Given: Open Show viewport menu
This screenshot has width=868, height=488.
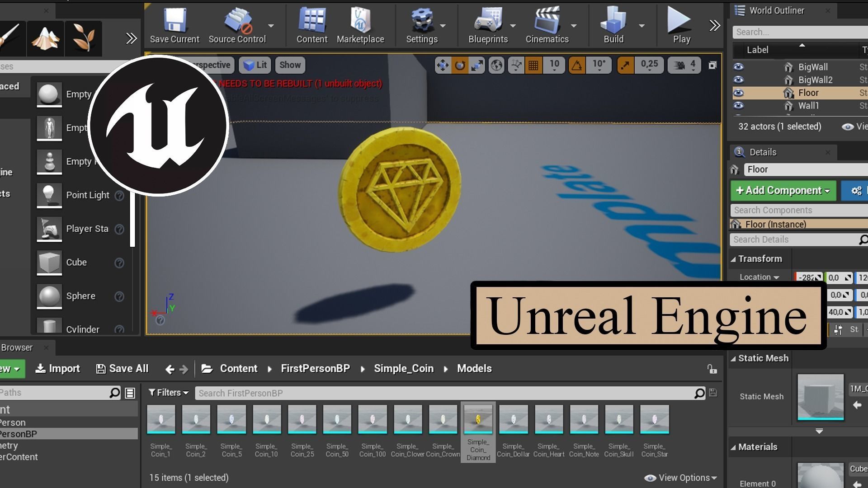Looking at the screenshot, I should click(290, 65).
